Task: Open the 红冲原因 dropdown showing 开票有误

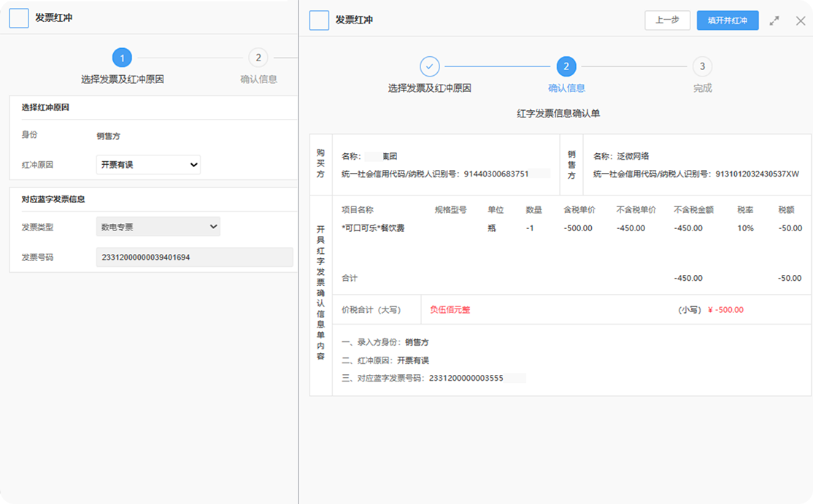Action: click(x=148, y=165)
